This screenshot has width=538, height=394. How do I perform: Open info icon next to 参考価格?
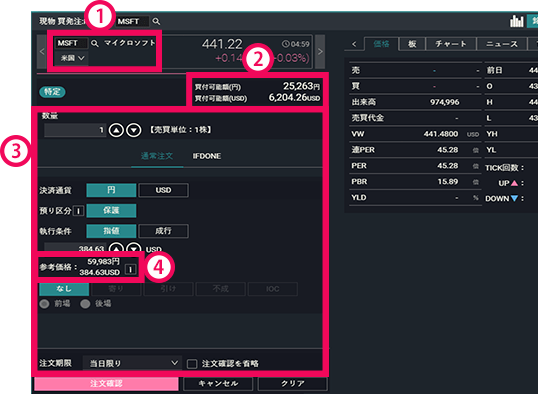click(x=130, y=269)
